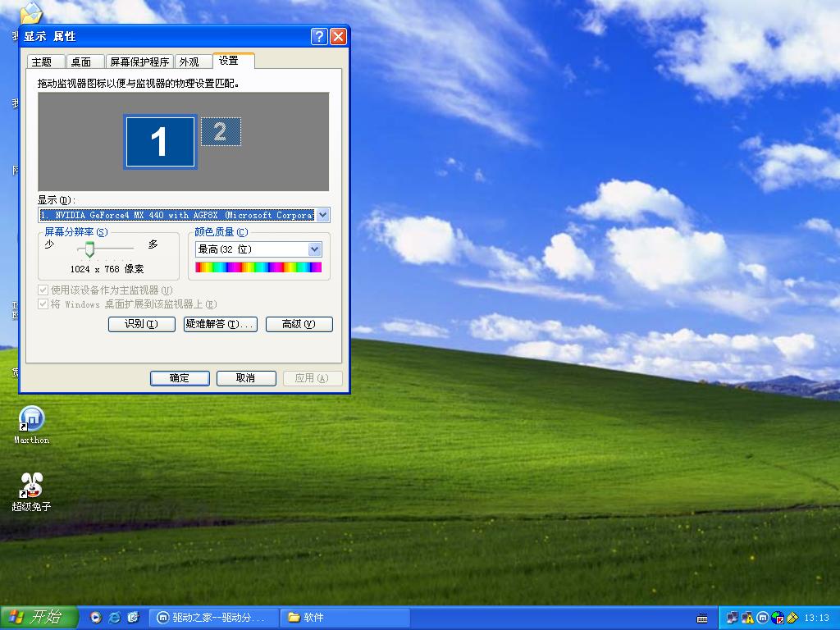This screenshot has width=840, height=630.
Task: Select the secondary monitor 2 icon
Action: (x=221, y=132)
